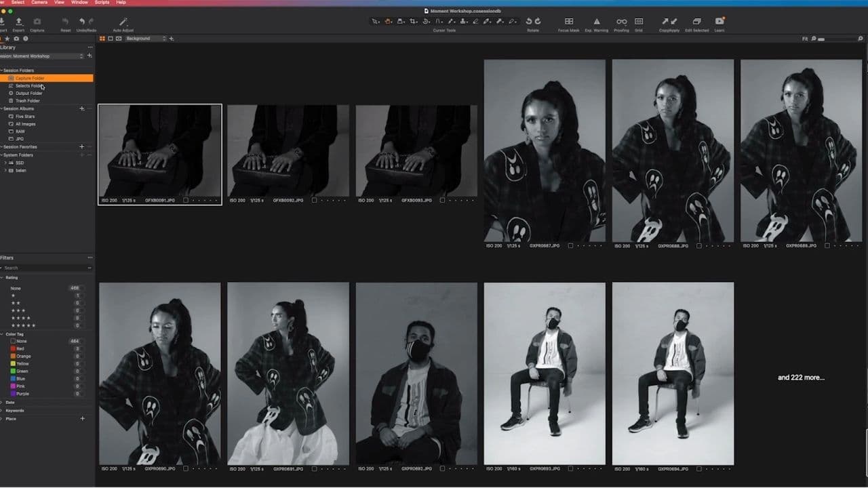Screen dimensions: 868x488
Task: Click the Undo arrow icon
Action: [82, 22]
